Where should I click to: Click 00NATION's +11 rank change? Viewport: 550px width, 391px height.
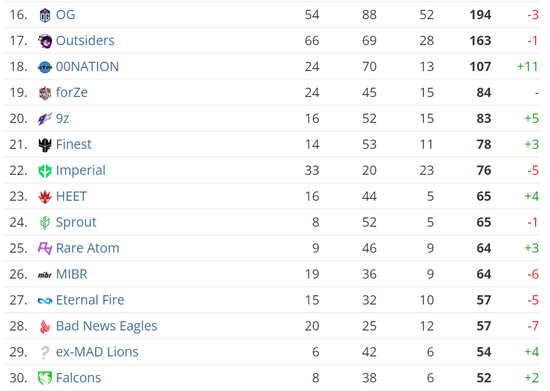coord(528,66)
